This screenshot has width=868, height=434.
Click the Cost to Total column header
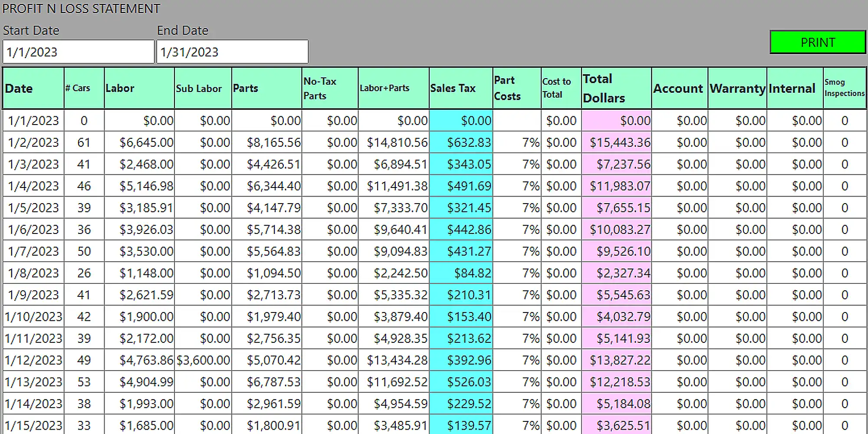click(562, 88)
